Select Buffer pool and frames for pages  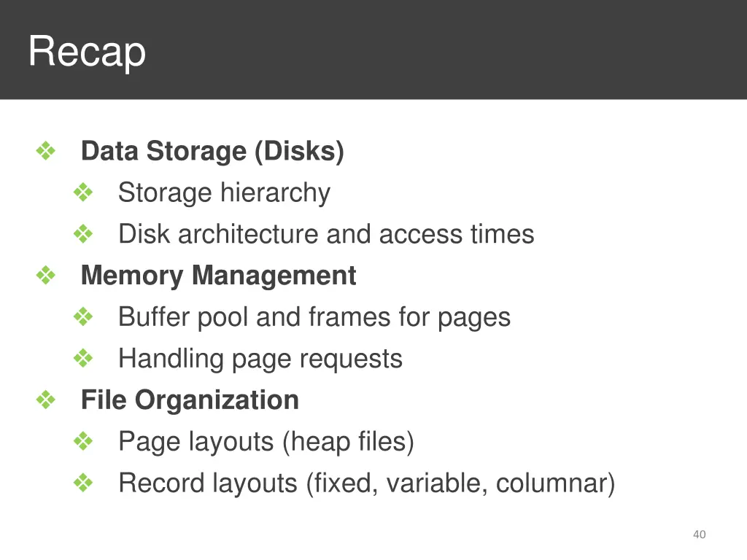coord(314,318)
